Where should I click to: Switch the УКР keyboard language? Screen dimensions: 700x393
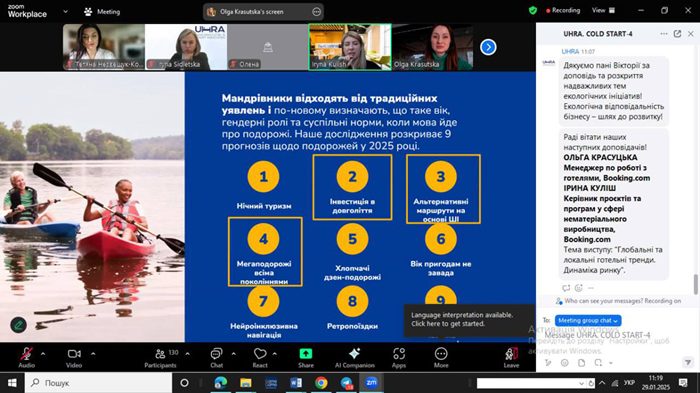(x=629, y=383)
